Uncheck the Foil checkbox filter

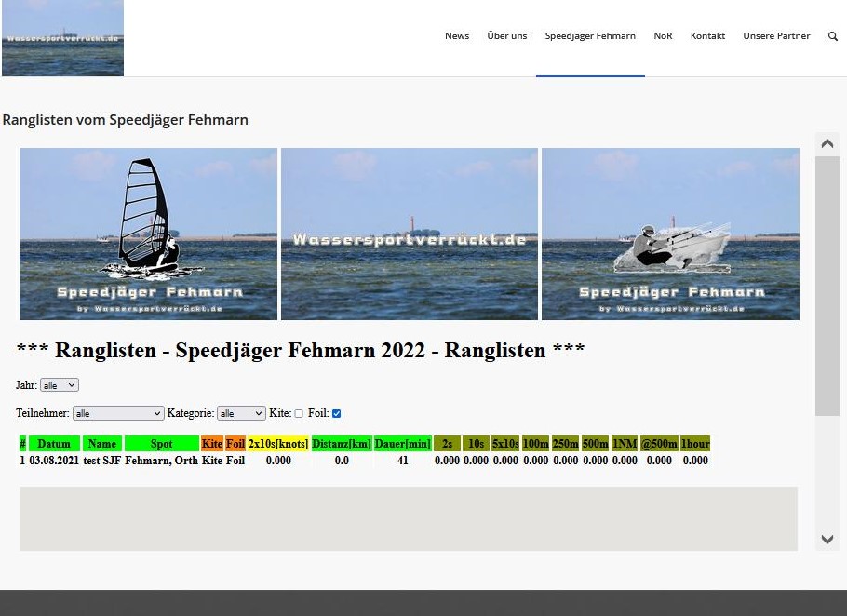click(337, 414)
